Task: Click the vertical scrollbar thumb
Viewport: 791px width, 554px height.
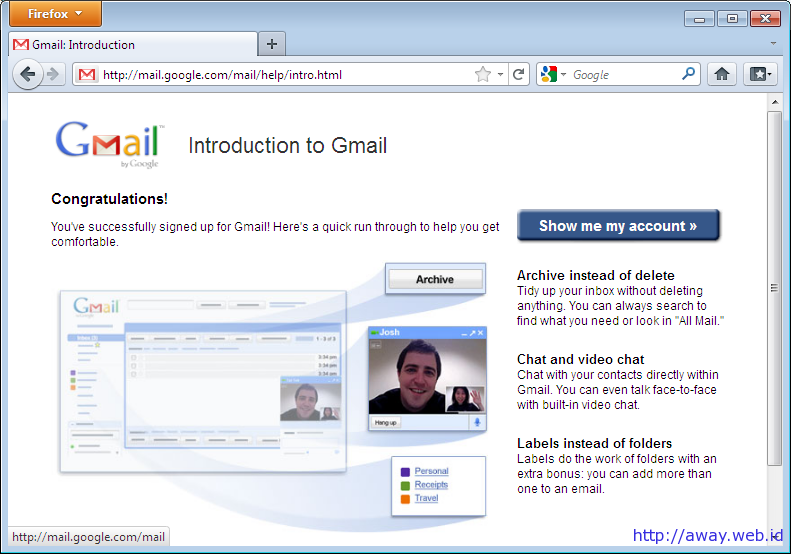Action: (774, 288)
